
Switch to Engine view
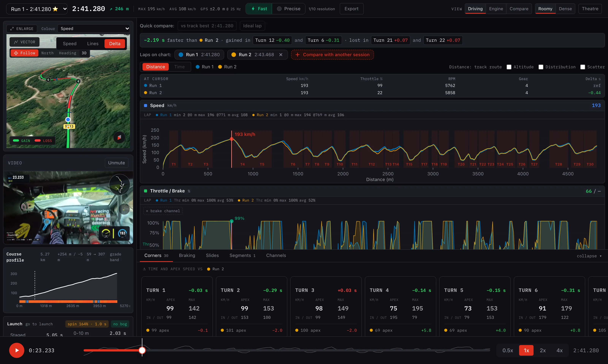tap(496, 9)
